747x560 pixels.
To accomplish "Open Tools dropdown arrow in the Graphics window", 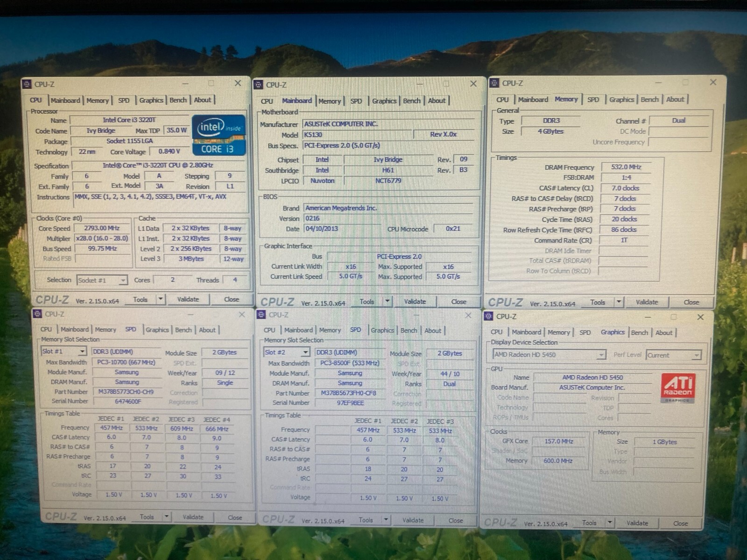I will pos(610,523).
